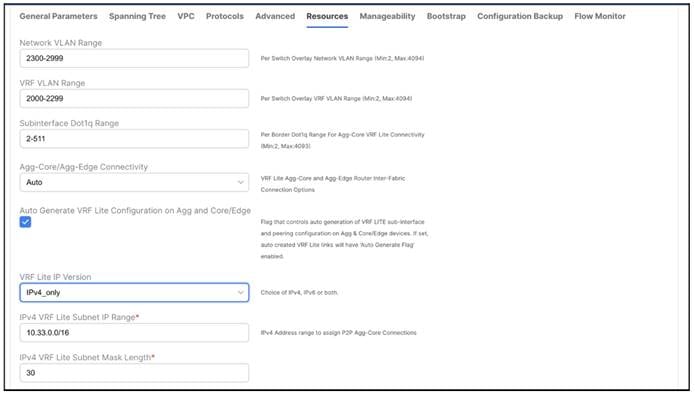
Task: Click 'Per Switch Overlay VRF VLAN Range' description
Action: [x=336, y=98]
